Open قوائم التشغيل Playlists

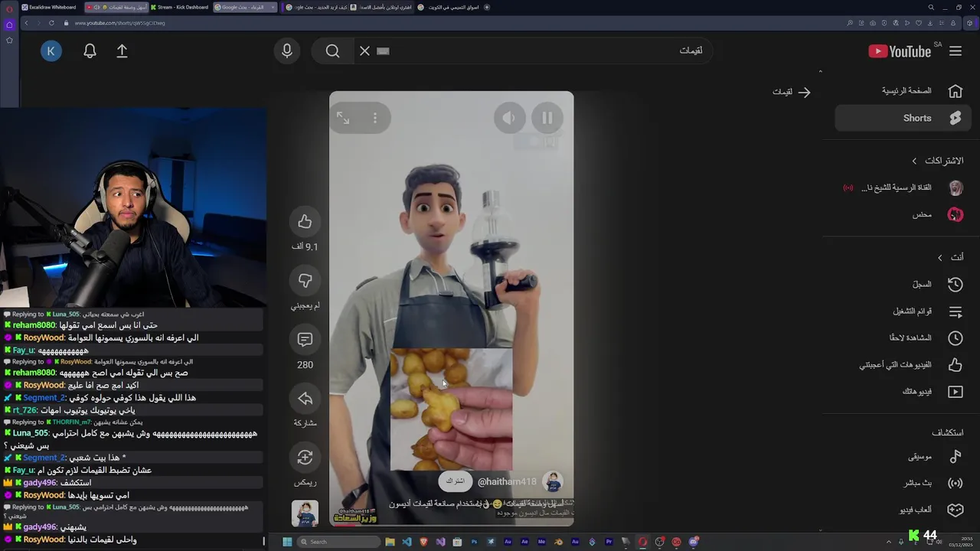click(x=903, y=311)
